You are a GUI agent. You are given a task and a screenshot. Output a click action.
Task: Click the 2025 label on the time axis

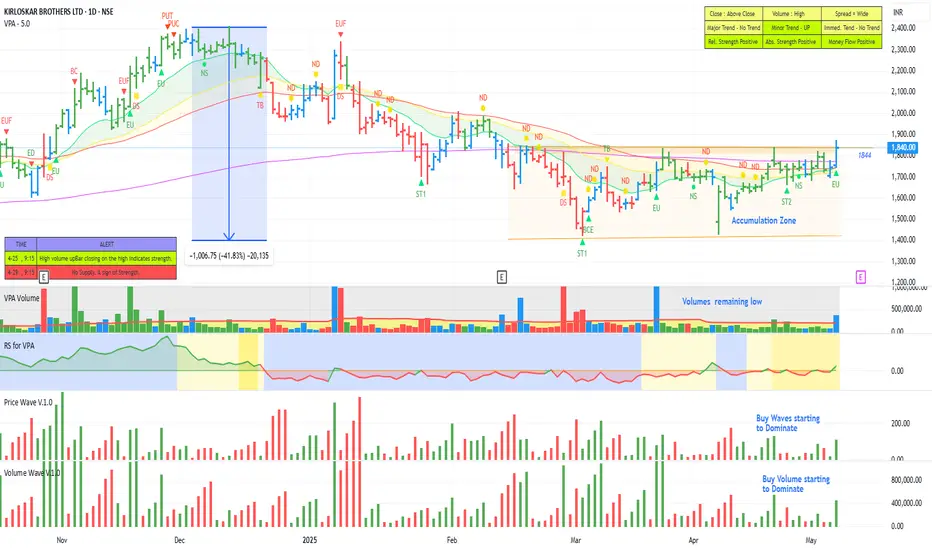point(310,540)
